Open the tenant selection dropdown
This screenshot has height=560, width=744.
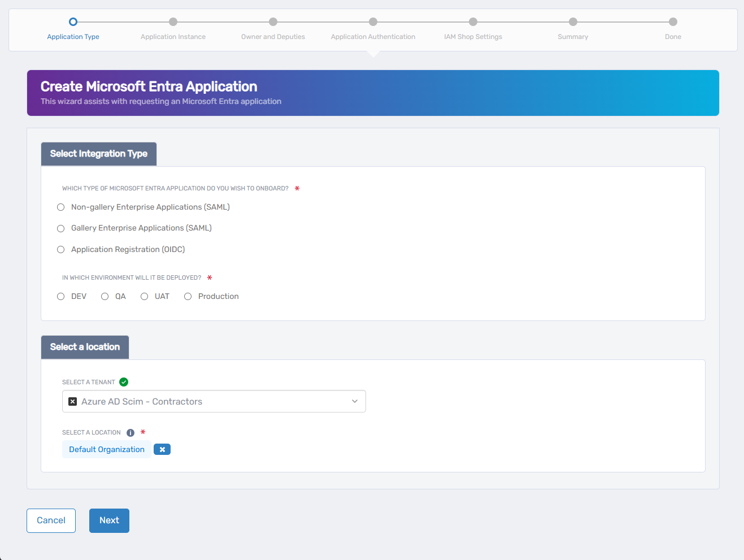pos(355,401)
